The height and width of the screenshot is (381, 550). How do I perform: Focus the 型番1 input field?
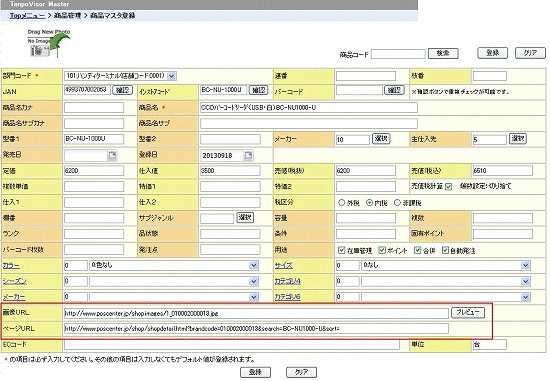coord(94,139)
